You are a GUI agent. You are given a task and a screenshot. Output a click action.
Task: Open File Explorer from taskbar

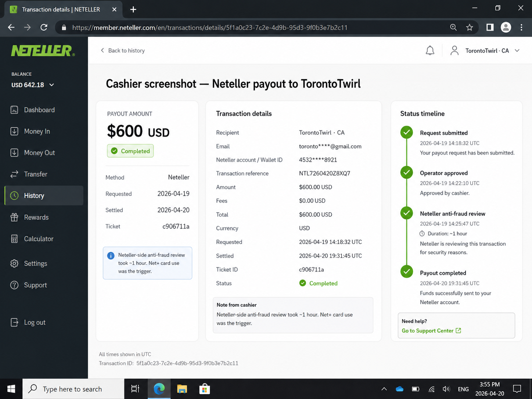182,389
